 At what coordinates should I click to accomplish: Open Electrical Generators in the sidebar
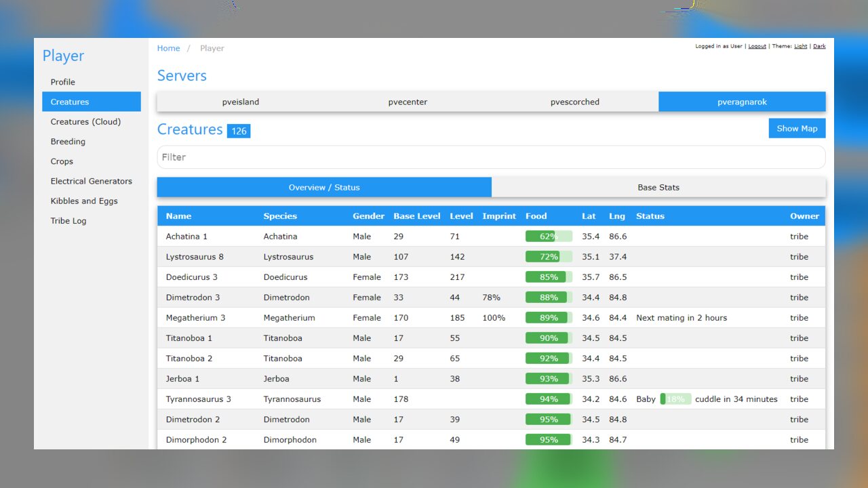point(92,181)
